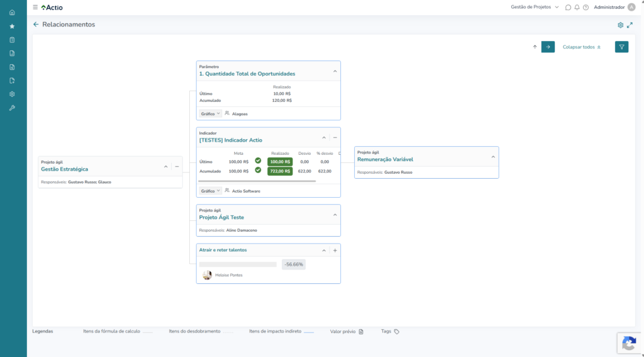The width and height of the screenshot is (644, 357).
Task: Toggle the hamburger menu next to Actio logo
Action: (x=35, y=8)
